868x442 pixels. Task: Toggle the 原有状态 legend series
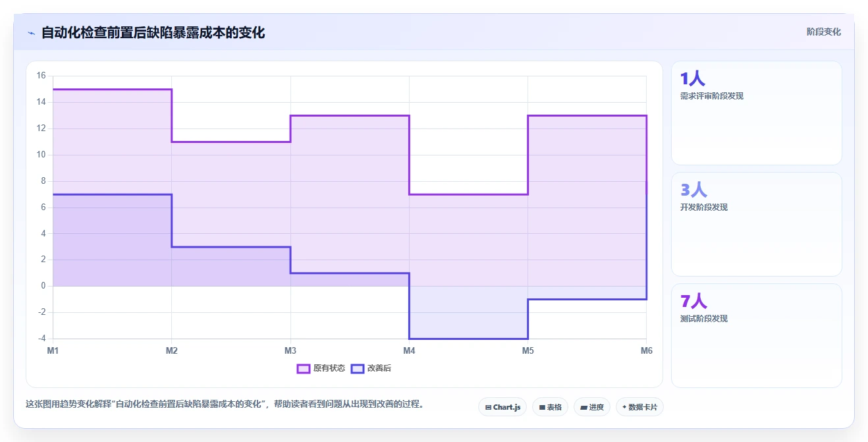click(x=321, y=368)
